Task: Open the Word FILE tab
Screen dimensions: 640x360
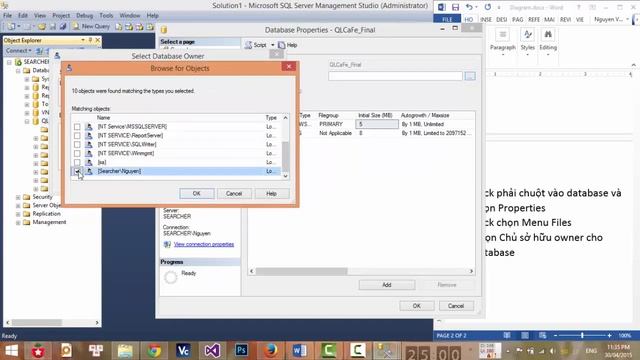Action: 447,20
